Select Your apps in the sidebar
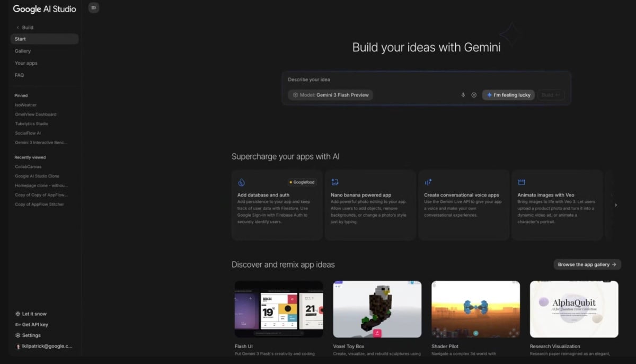Image resolution: width=636 pixels, height=364 pixels. pos(26,63)
